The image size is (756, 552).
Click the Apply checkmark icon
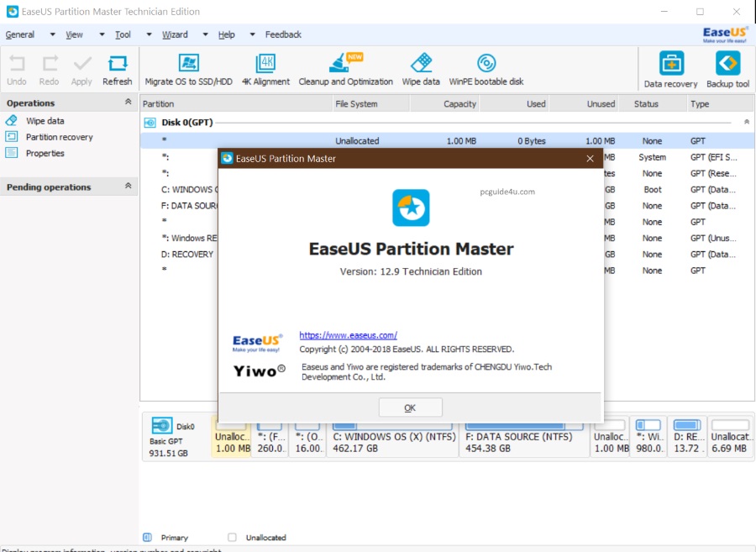tap(82, 64)
